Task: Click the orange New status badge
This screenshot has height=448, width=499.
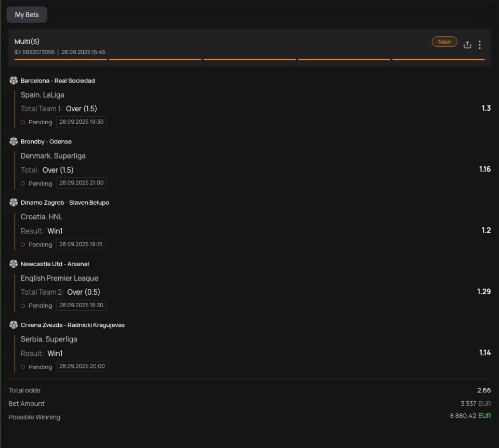Action: tap(444, 42)
